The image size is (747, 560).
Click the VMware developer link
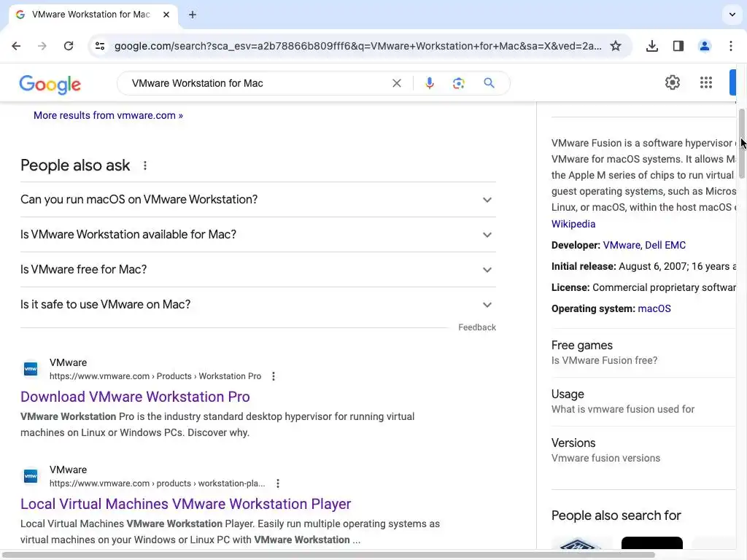tap(622, 245)
